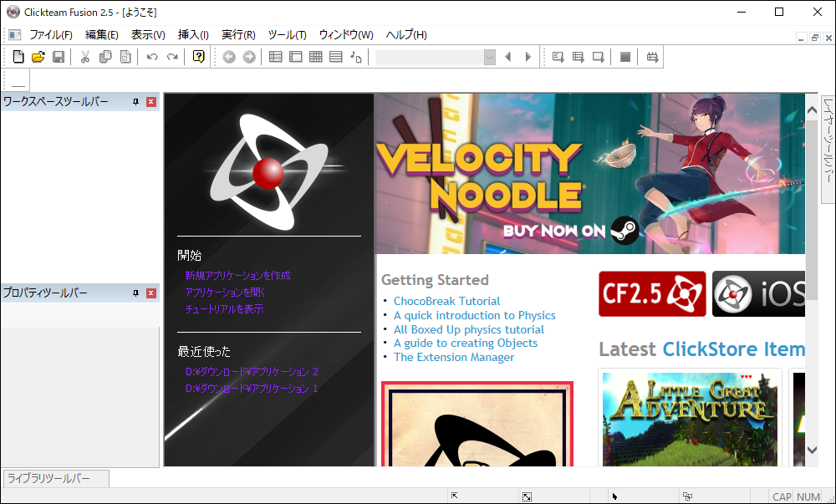The width and height of the screenshot is (836, 504).
Task: Close the プロパティツールバー panel
Action: 151,293
